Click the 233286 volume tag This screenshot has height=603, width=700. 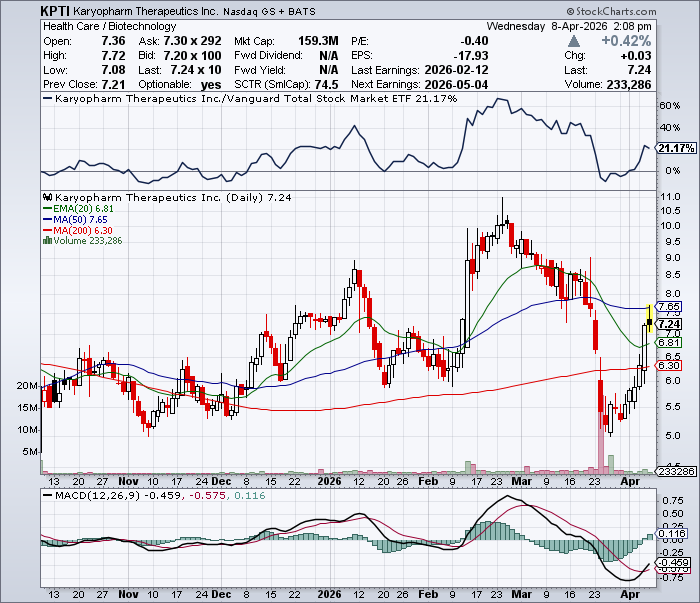coord(677,471)
